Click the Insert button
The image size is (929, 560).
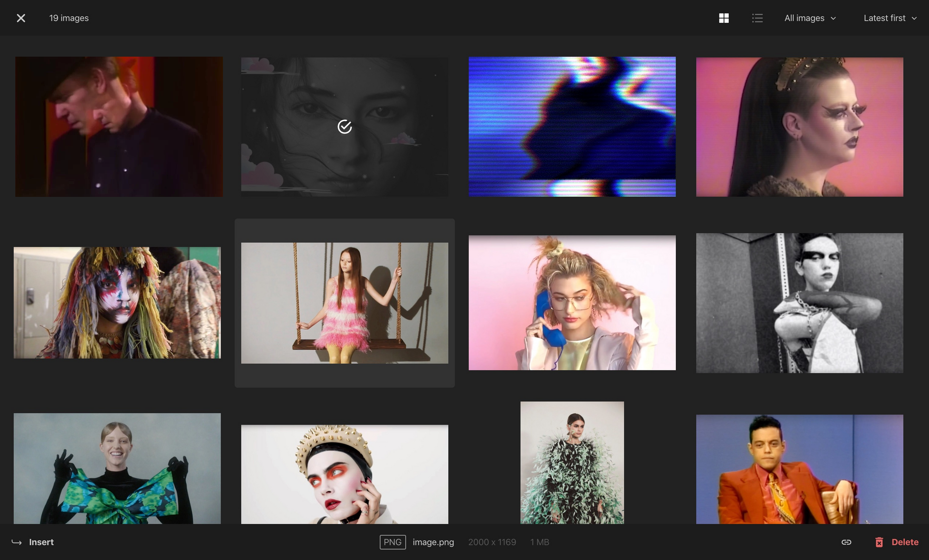[33, 542]
